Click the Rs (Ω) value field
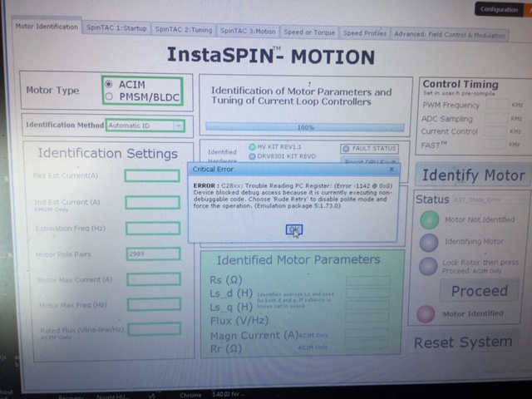Viewport: 532px width, 399px height. 368,281
